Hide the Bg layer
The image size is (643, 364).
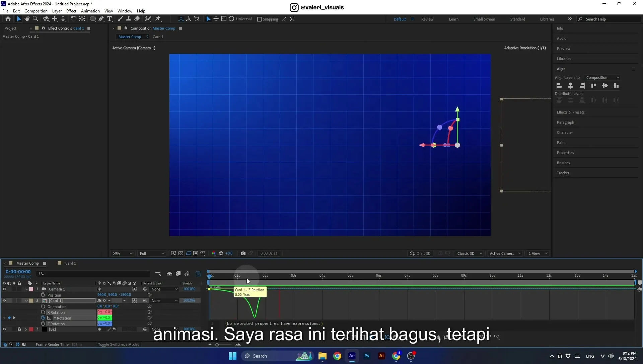(4, 329)
